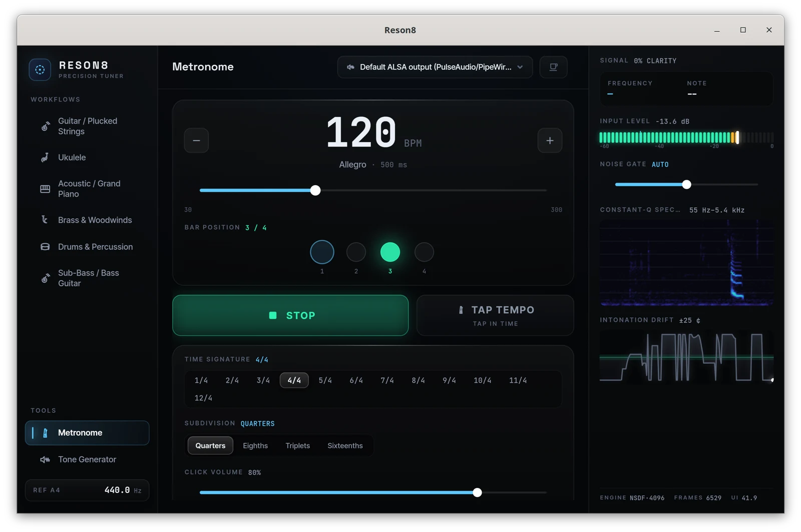This screenshot has height=532, width=801.
Task: Choose the 3/4 time signature
Action: tap(263, 380)
